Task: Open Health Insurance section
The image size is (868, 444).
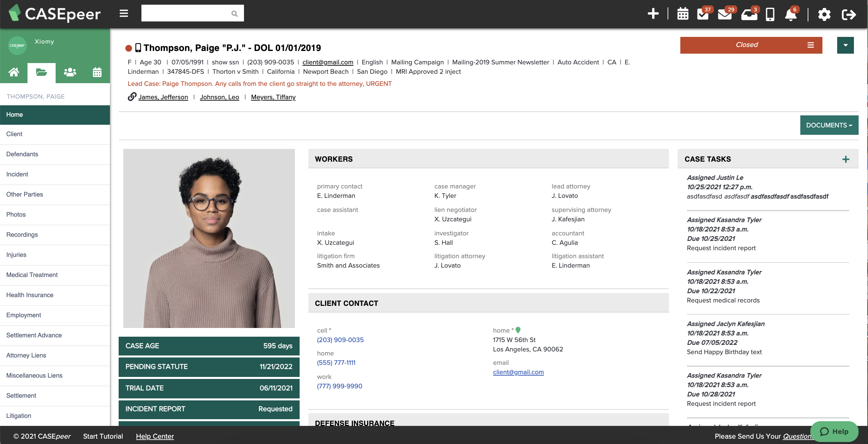Action: pos(55,295)
